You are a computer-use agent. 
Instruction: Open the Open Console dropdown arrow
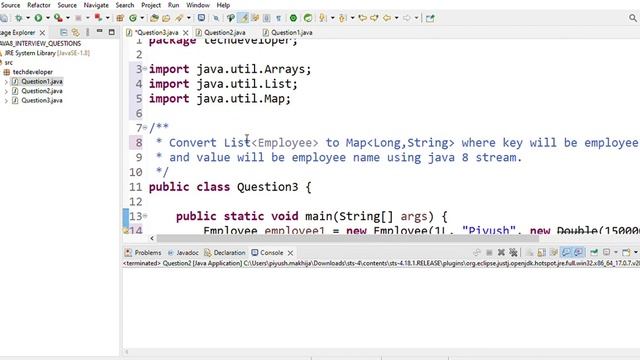[x=636, y=253]
